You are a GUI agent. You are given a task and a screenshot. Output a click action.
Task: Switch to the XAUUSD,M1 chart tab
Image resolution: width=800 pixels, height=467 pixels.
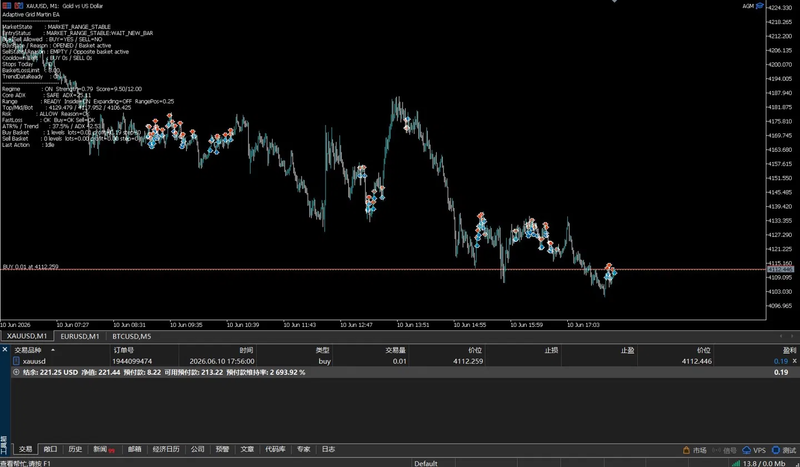tap(27, 336)
